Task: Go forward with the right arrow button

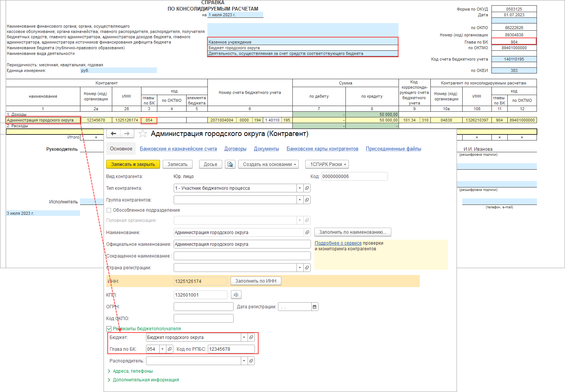Action: click(127, 133)
